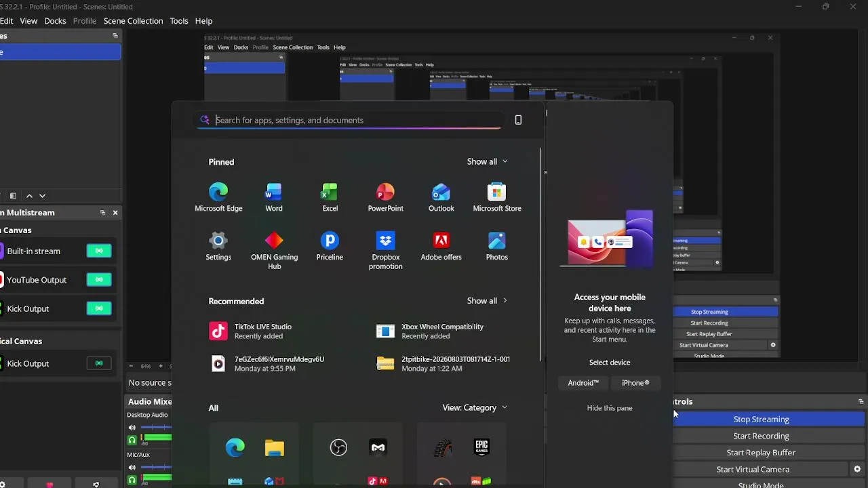Move the selected scene down in OBS

click(42, 196)
